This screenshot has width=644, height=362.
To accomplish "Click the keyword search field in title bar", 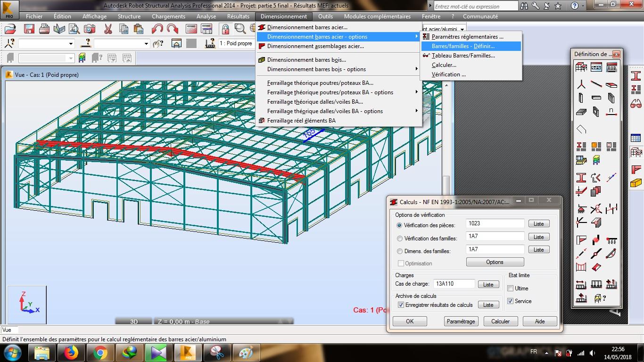I will click(475, 6).
